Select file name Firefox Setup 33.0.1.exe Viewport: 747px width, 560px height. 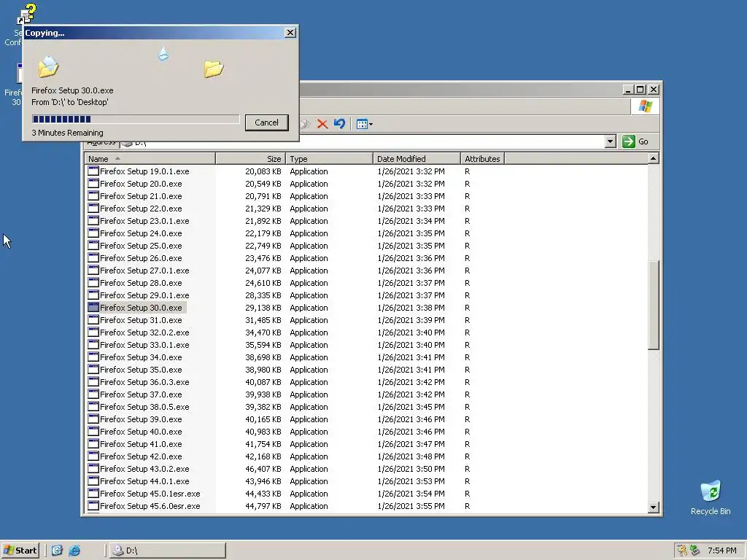coord(144,345)
